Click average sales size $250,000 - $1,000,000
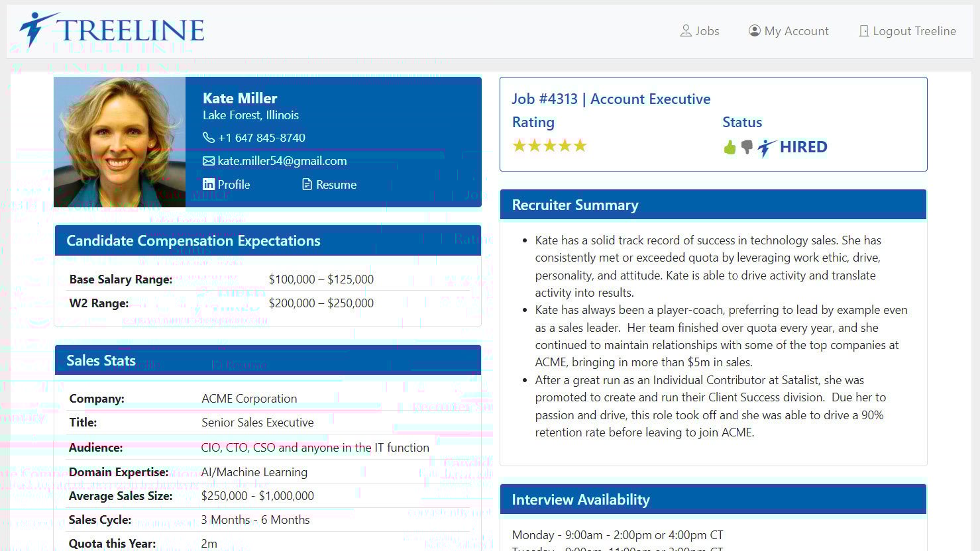 click(258, 496)
